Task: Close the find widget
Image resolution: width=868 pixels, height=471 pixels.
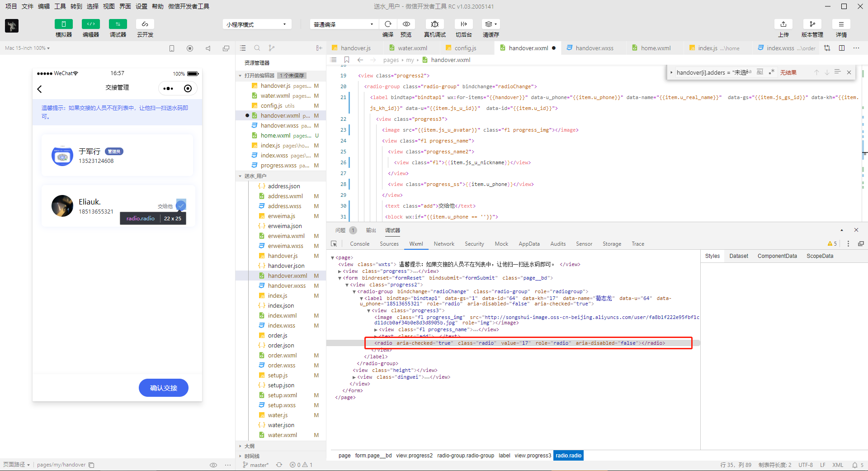Action: point(849,72)
